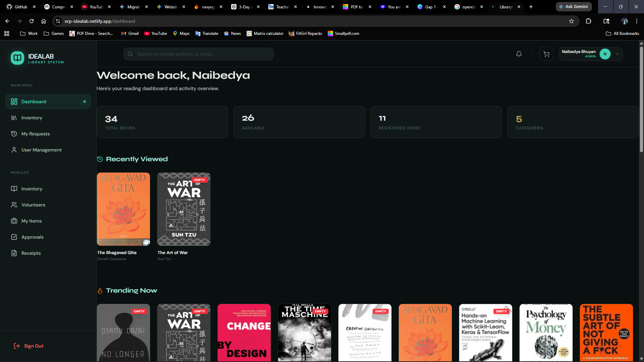Open No Longer Human trending cover
The height and width of the screenshot is (362, 644).
pyautogui.click(x=123, y=333)
